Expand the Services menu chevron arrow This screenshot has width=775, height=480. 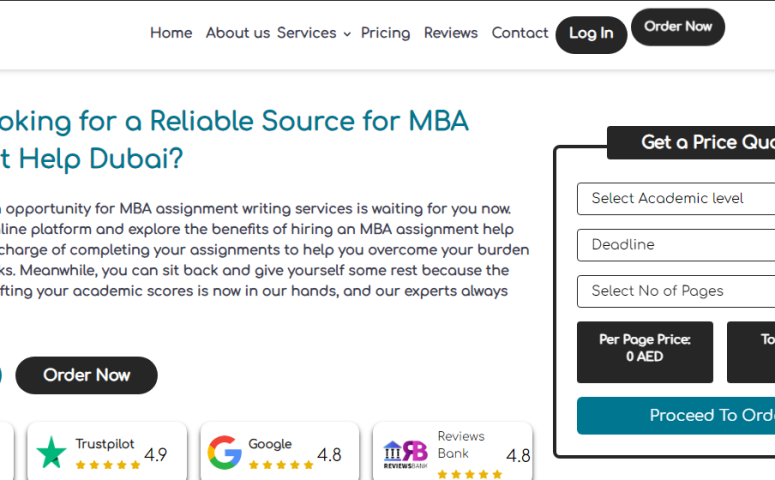(x=347, y=34)
